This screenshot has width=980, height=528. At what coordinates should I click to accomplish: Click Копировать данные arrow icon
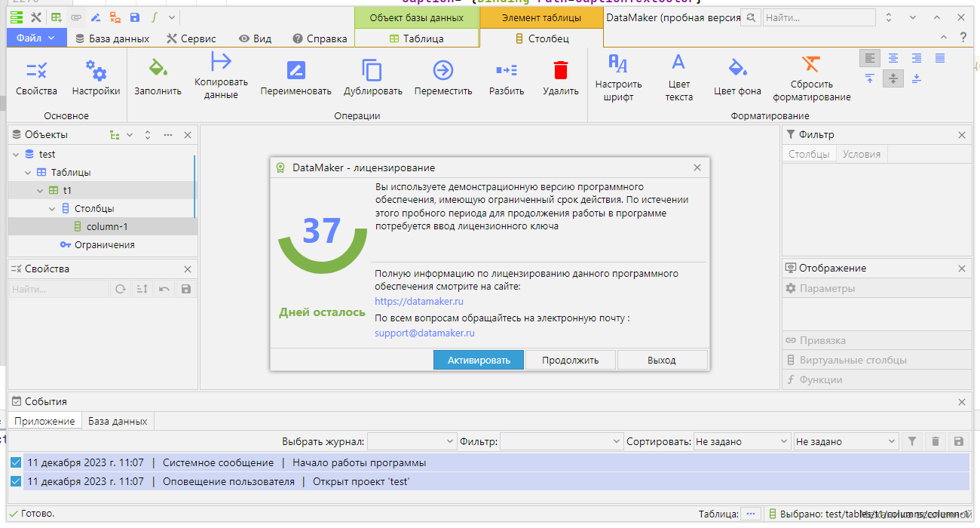tap(221, 61)
